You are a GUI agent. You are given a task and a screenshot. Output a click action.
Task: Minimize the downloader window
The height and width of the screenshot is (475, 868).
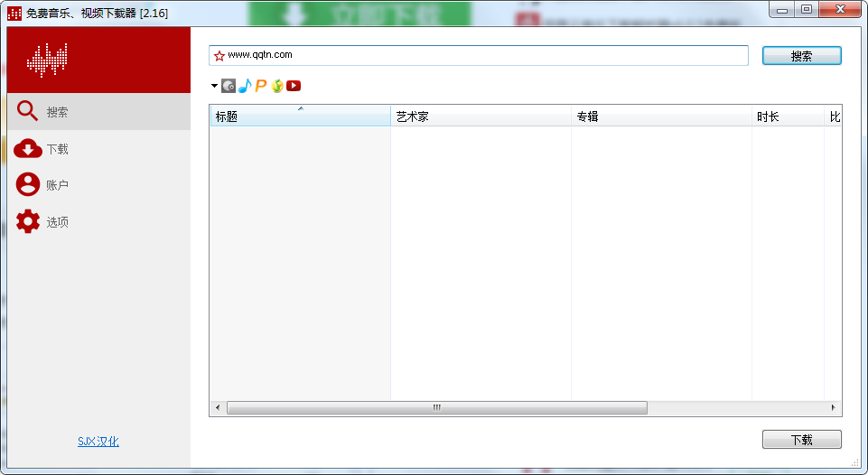(x=782, y=9)
